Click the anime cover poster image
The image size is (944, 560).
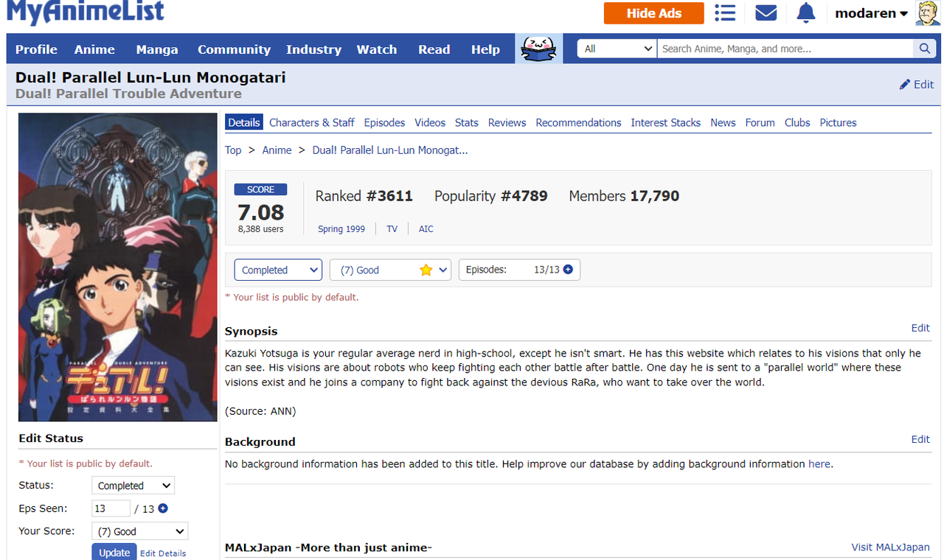118,267
